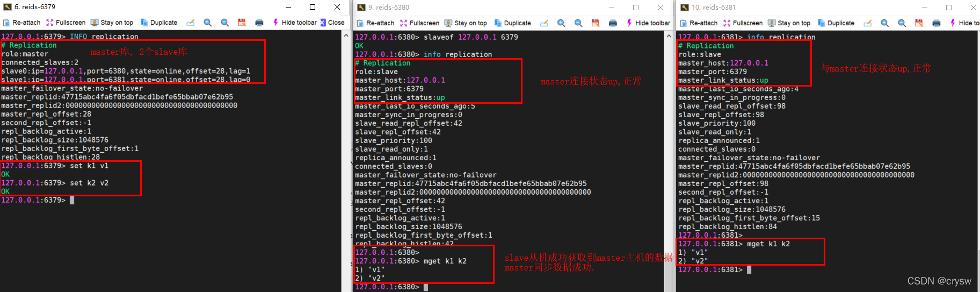Image resolution: width=980 pixels, height=292 pixels.
Task: Hide toolbar in the reids-6380 window
Action: [x=648, y=23]
